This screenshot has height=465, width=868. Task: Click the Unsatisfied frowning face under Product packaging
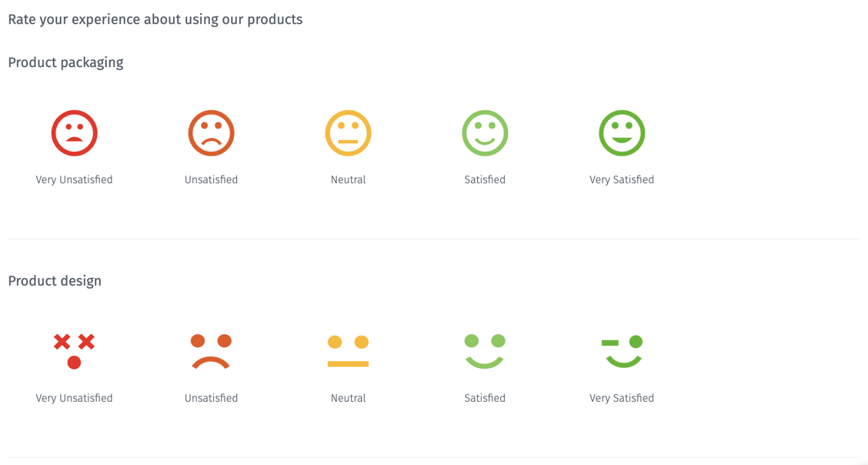211,132
